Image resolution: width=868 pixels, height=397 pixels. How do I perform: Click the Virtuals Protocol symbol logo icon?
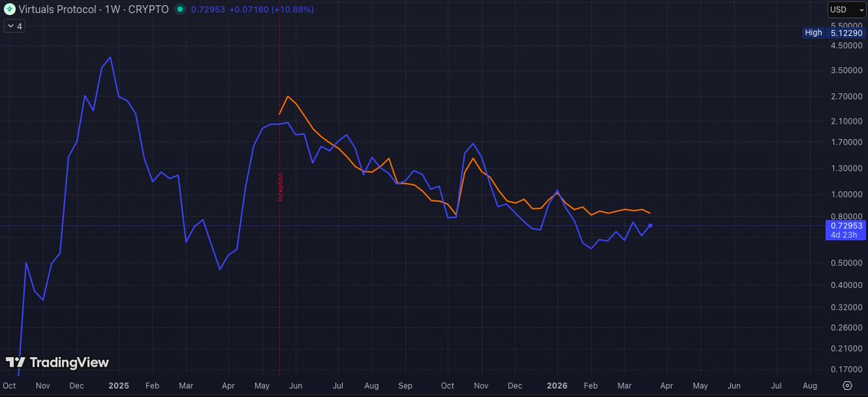coord(9,11)
